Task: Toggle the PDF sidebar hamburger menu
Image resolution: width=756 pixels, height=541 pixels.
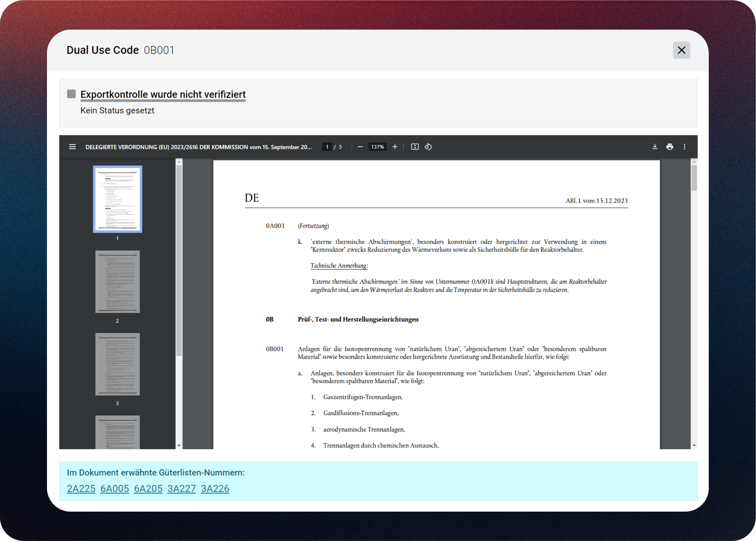Action: click(x=72, y=147)
